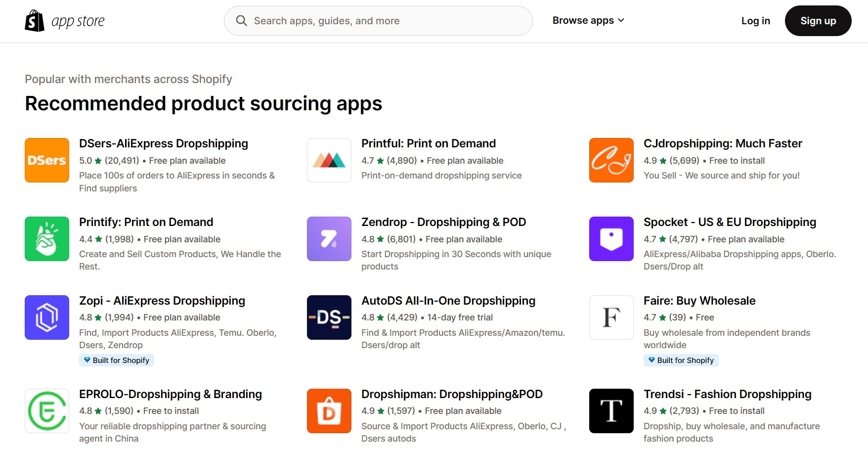Click the EPROLO circular green logo icon

(x=46, y=410)
